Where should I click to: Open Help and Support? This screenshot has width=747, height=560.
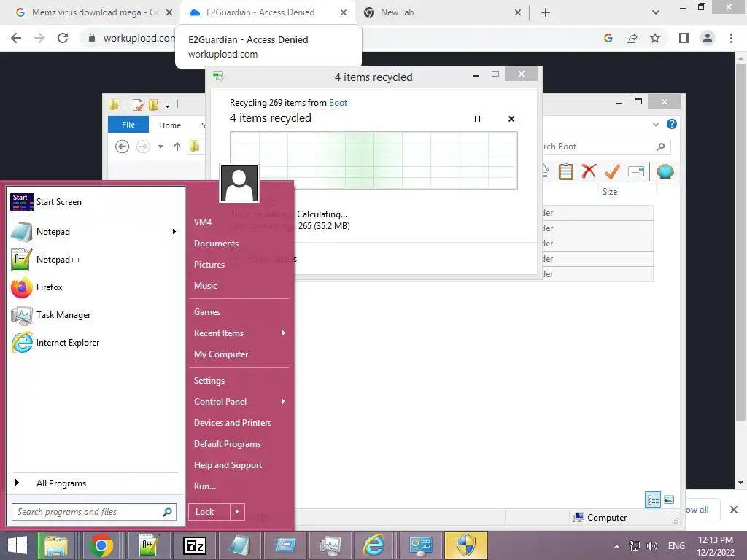pyautogui.click(x=228, y=465)
